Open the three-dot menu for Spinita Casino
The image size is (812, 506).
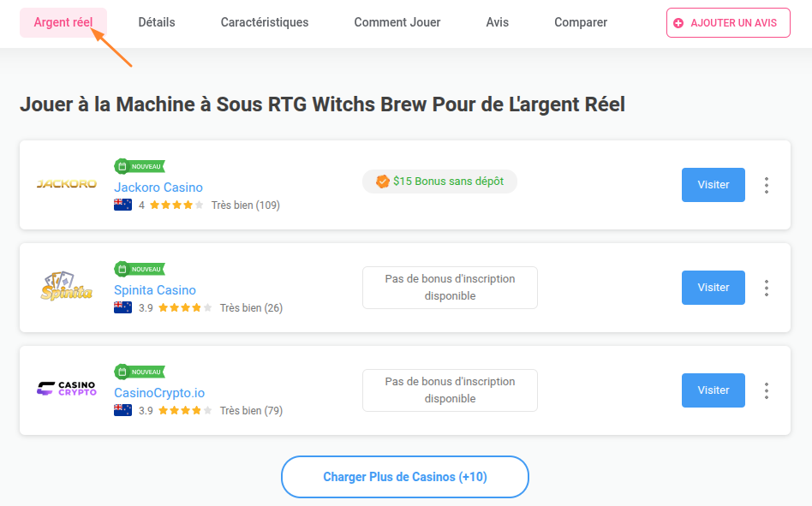[767, 289]
